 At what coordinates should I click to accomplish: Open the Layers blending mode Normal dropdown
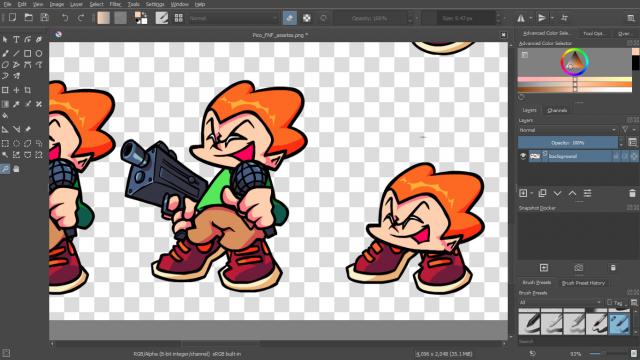pos(568,130)
